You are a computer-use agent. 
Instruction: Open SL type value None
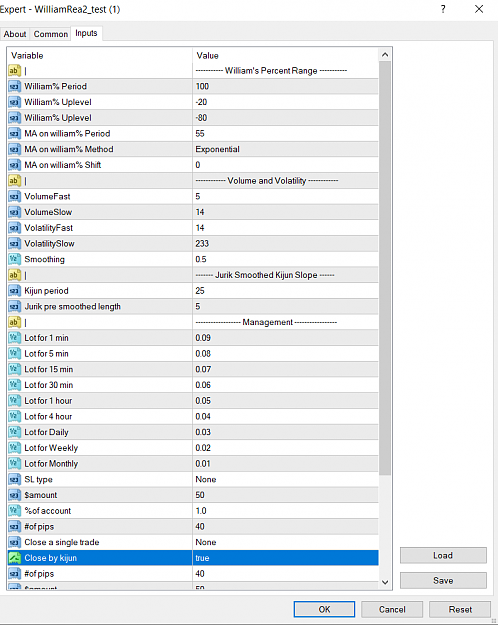click(x=285, y=480)
